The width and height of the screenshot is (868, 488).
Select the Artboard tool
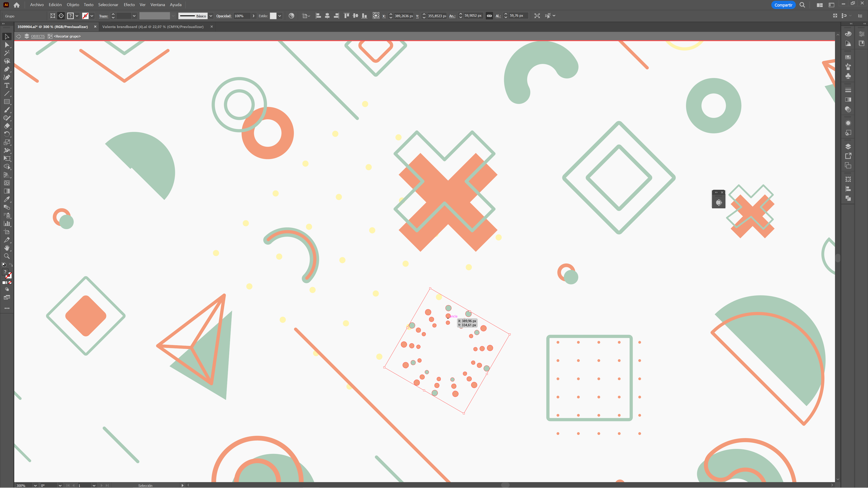pos(7,232)
